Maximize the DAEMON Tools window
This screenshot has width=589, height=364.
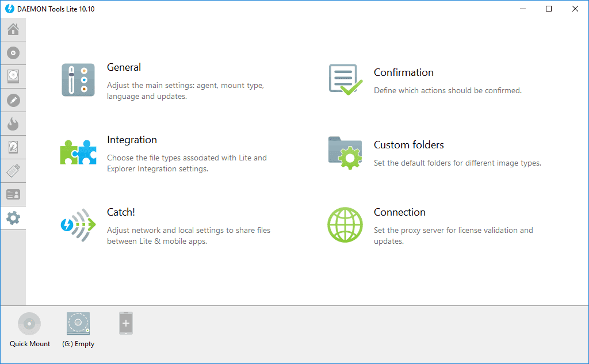pyautogui.click(x=549, y=9)
